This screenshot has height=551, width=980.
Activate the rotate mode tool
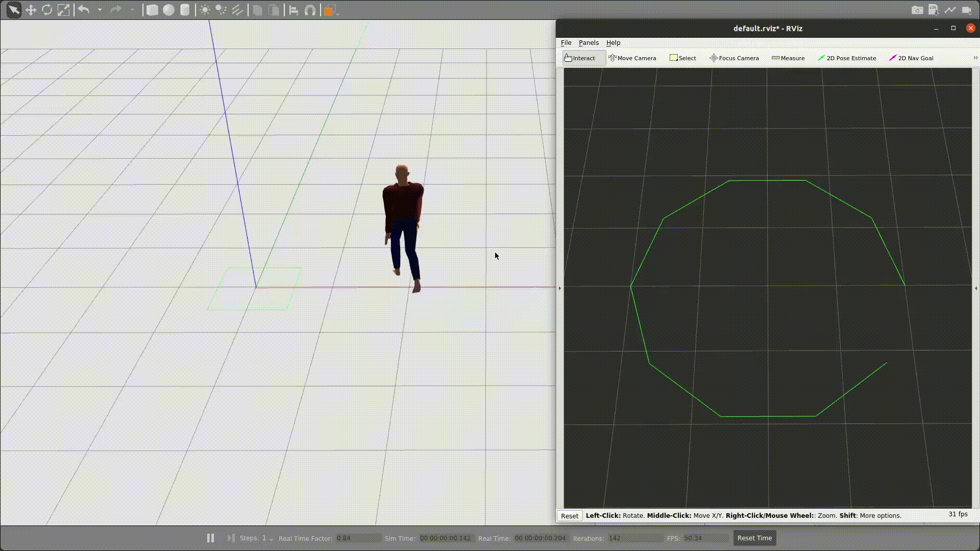[x=47, y=10]
